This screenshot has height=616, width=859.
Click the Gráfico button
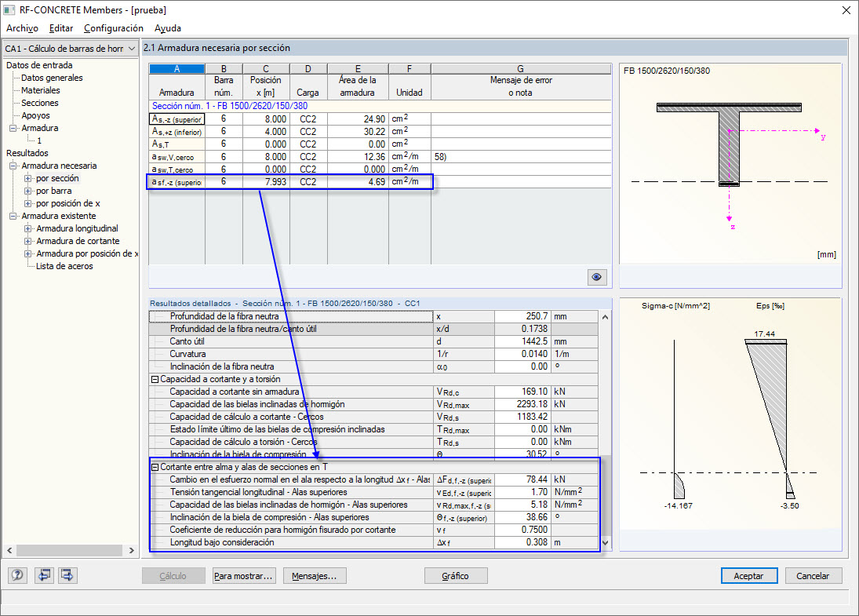(x=455, y=576)
